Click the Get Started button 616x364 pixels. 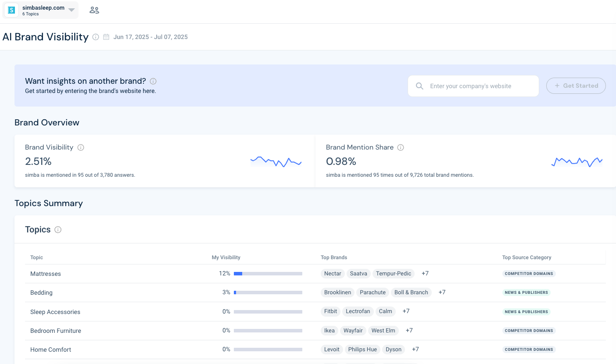(x=576, y=86)
